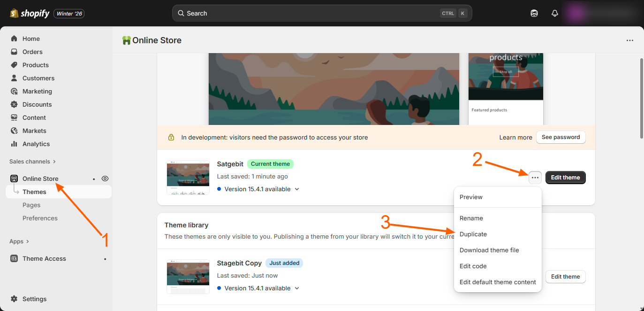Click the desktop theme preview image
The width and height of the screenshot is (644, 311).
coord(334,89)
